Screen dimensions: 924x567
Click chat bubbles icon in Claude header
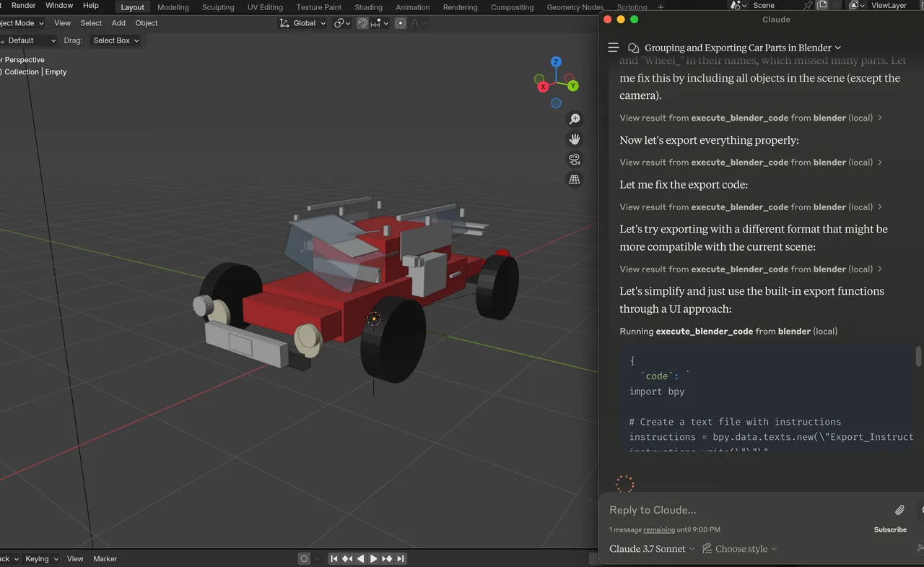click(x=634, y=48)
